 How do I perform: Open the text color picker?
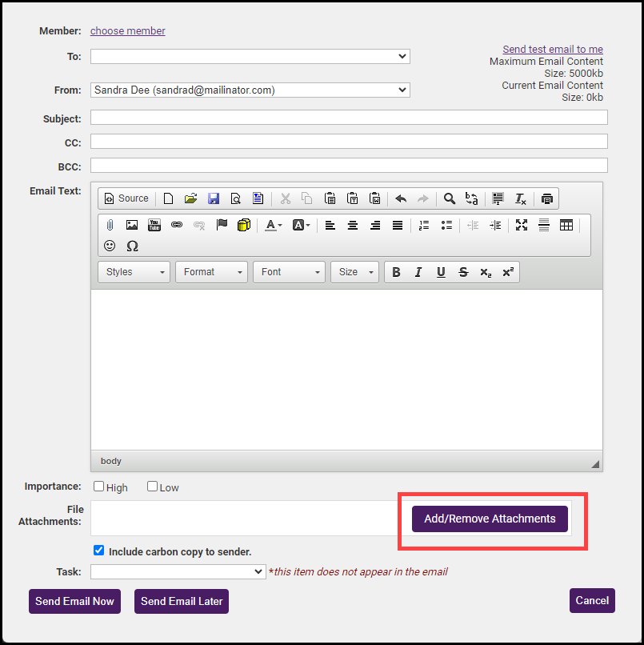pos(274,225)
